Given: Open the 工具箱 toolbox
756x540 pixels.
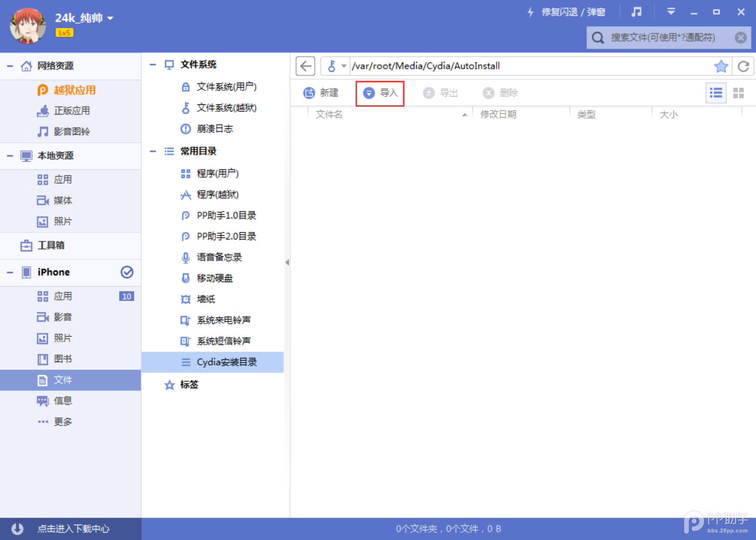Looking at the screenshot, I should tap(70, 245).
